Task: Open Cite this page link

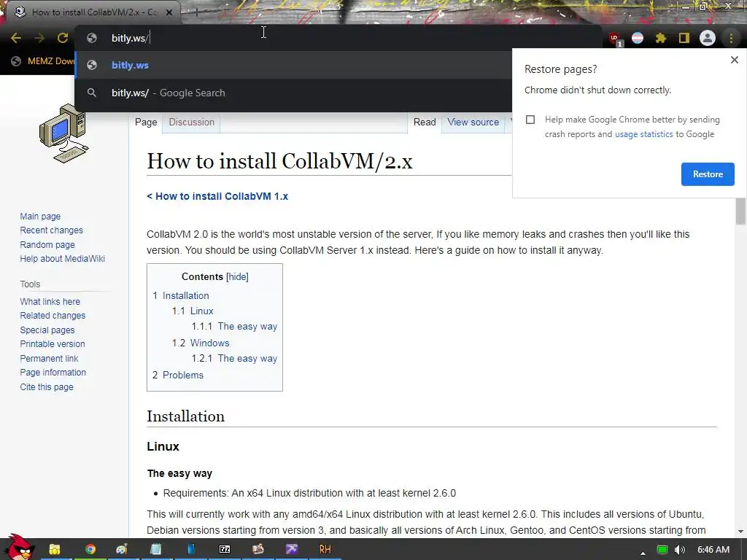Action: coord(47,386)
